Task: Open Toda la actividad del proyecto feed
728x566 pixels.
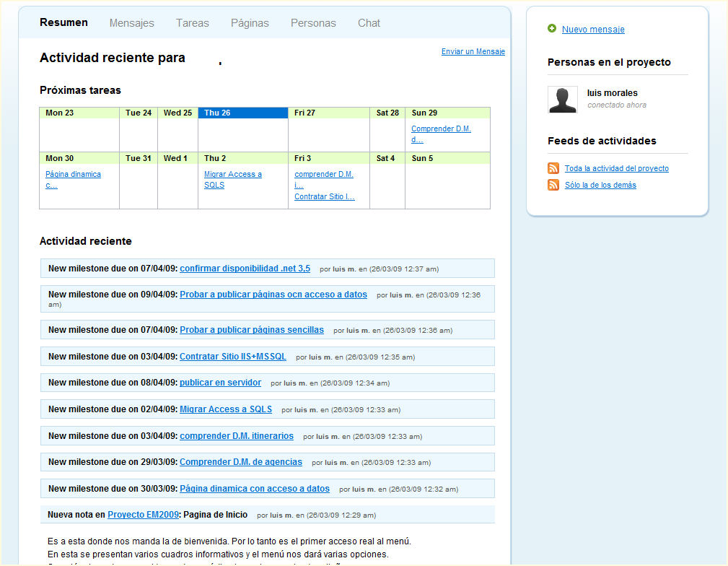Action: click(616, 168)
